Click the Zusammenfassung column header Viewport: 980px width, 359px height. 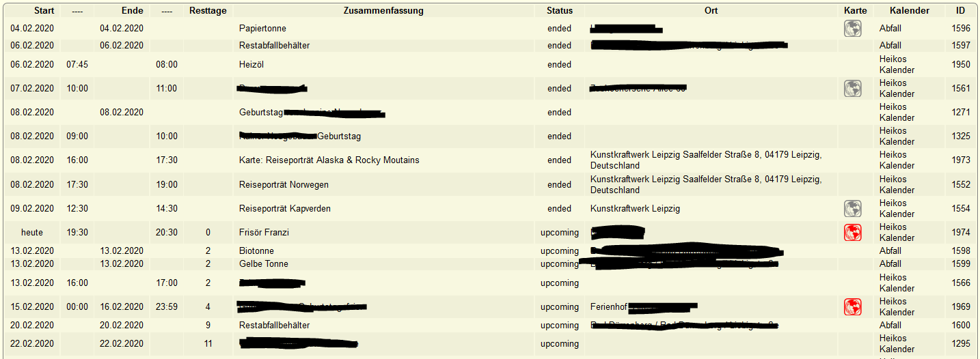[383, 10]
